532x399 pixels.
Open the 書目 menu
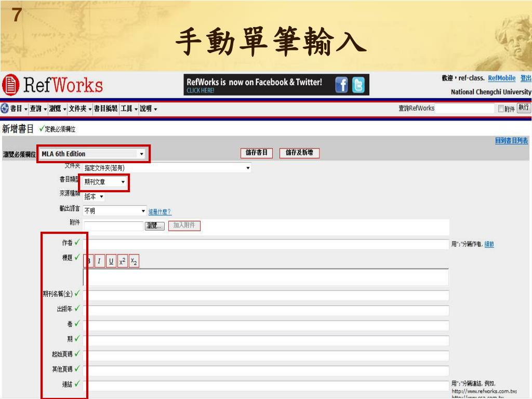pyautogui.click(x=19, y=109)
